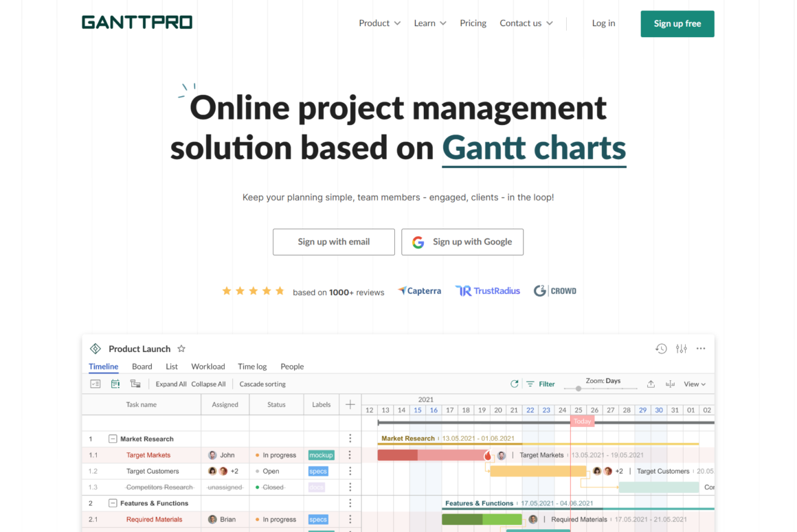
Task: Switch to the People tab
Action: point(292,367)
